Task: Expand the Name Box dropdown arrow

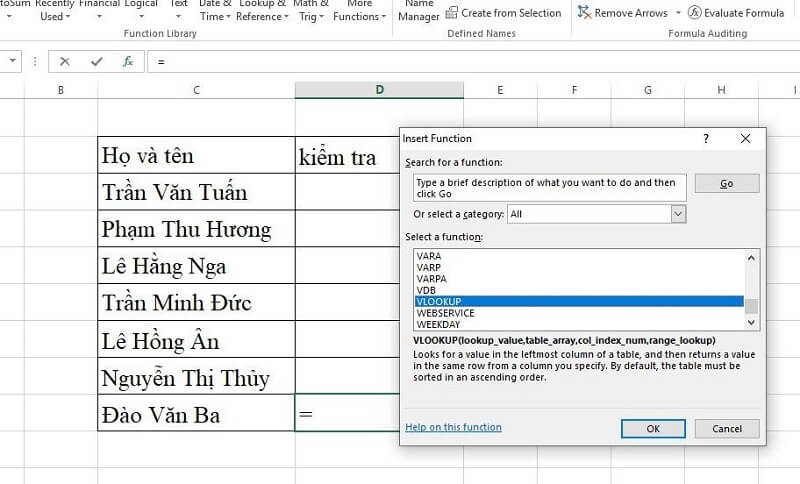Action: (13, 61)
